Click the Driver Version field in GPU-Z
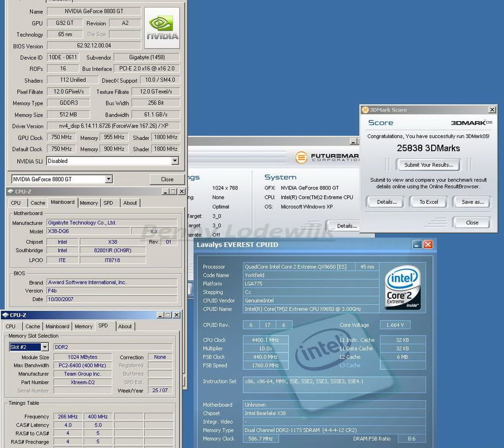Image resolution: width=504 pixels, height=448 pixels. pyautogui.click(x=114, y=126)
